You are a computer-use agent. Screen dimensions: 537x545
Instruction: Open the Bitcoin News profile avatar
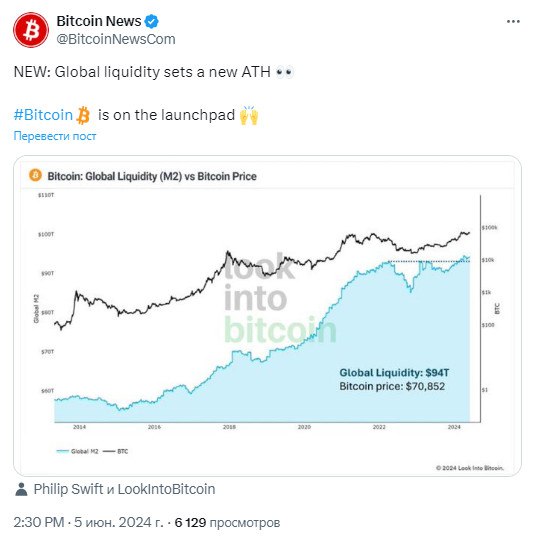[x=31, y=30]
